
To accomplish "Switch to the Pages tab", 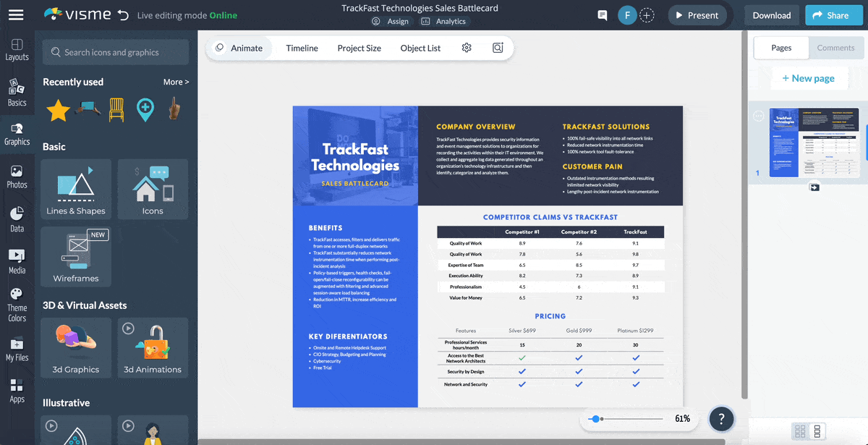I will coord(781,48).
